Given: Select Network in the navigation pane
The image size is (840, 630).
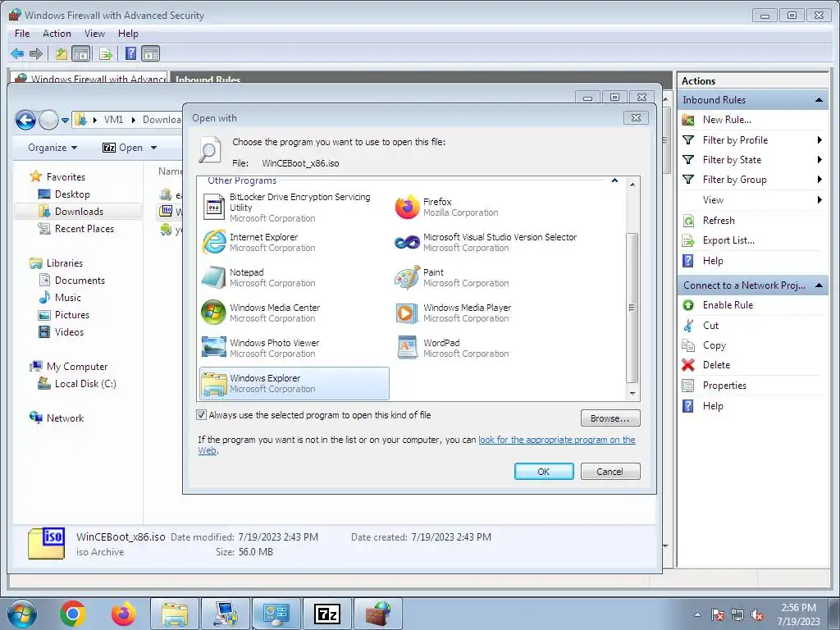Looking at the screenshot, I should coord(65,418).
